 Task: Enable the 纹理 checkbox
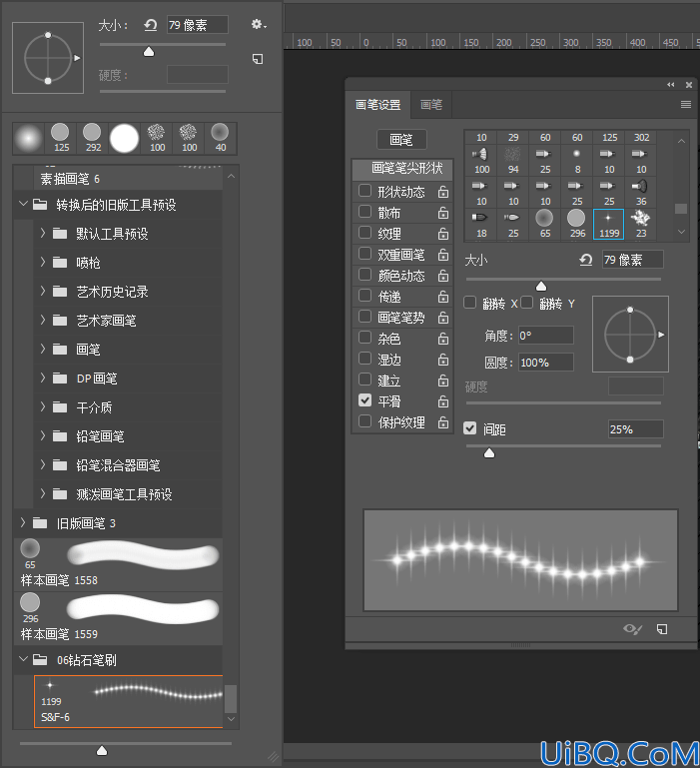(364, 232)
